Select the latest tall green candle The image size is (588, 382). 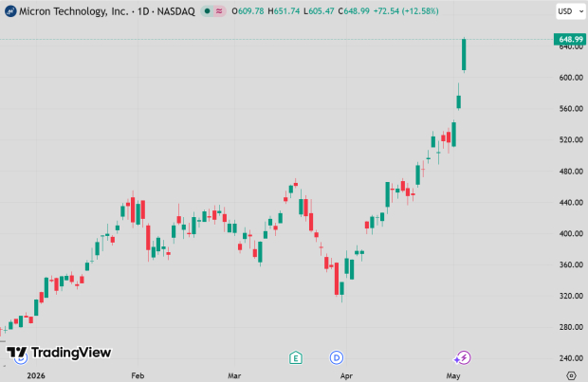click(464, 55)
